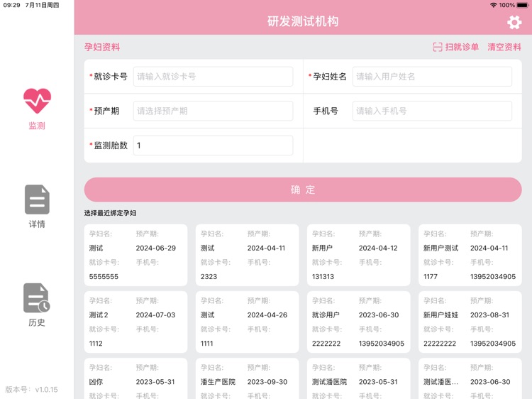
Task: Click phone number under 新用户测试 card
Action: coord(493,277)
